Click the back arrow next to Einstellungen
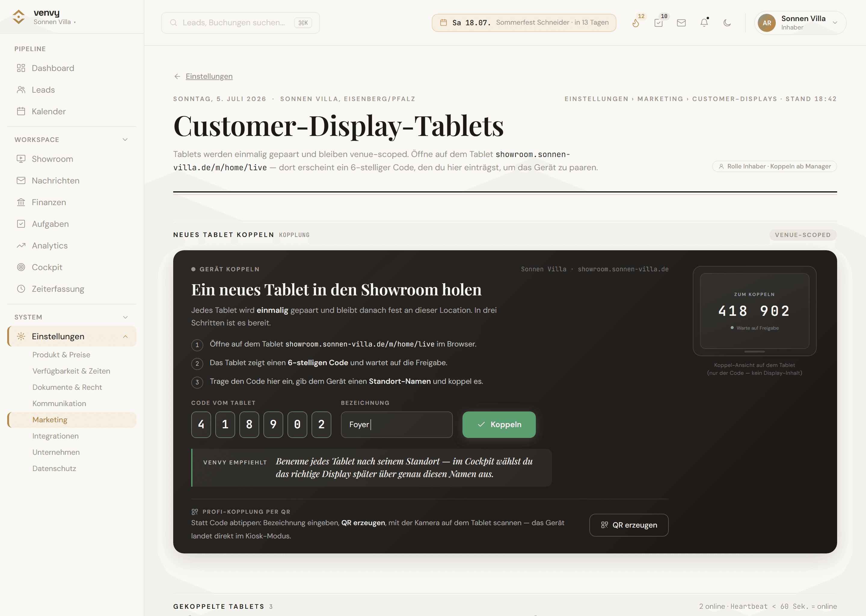 click(177, 76)
